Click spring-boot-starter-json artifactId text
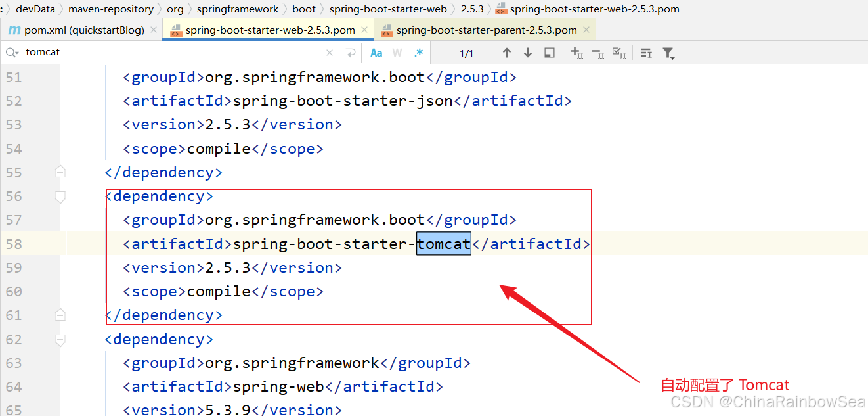 tap(343, 101)
